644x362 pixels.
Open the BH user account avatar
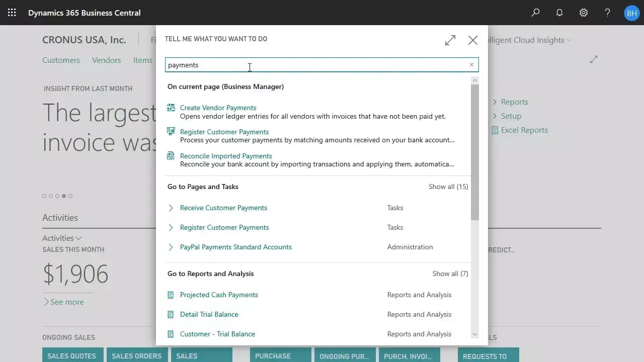[x=631, y=13]
